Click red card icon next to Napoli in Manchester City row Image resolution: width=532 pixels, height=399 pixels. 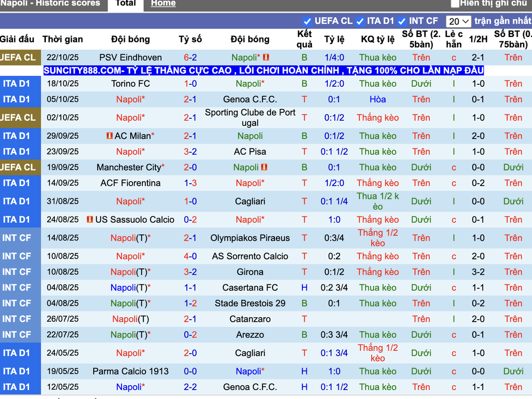[x=264, y=168]
